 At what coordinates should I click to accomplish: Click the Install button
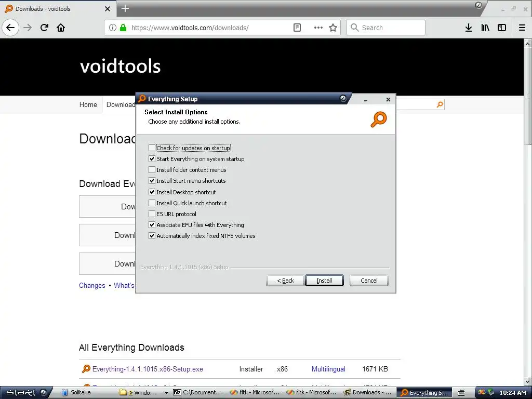324,281
